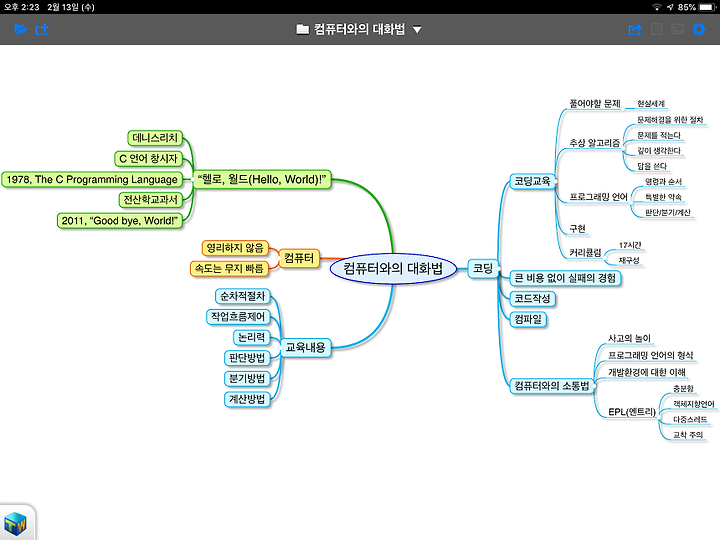The height and width of the screenshot is (540, 720).
Task: Click the 다중스레드 text
Action: click(690, 419)
